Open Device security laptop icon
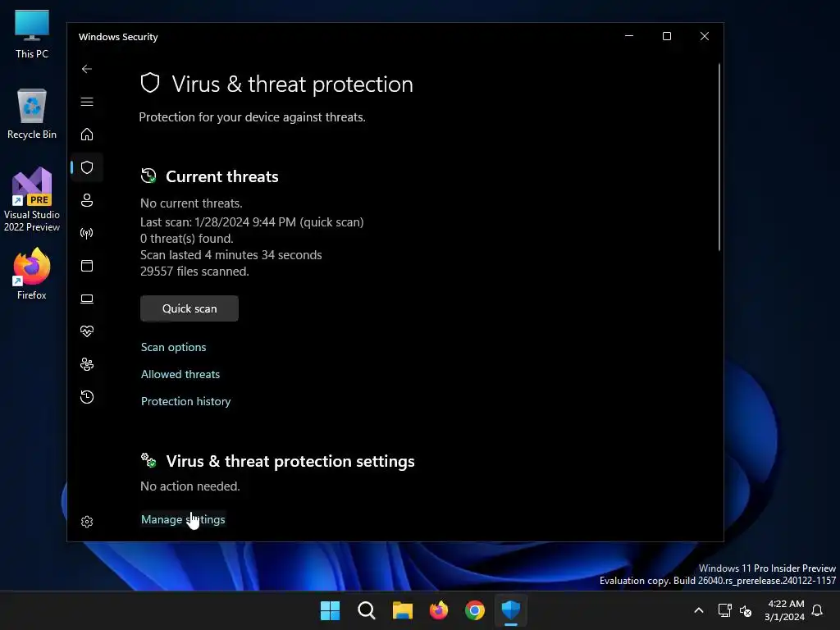 click(87, 299)
